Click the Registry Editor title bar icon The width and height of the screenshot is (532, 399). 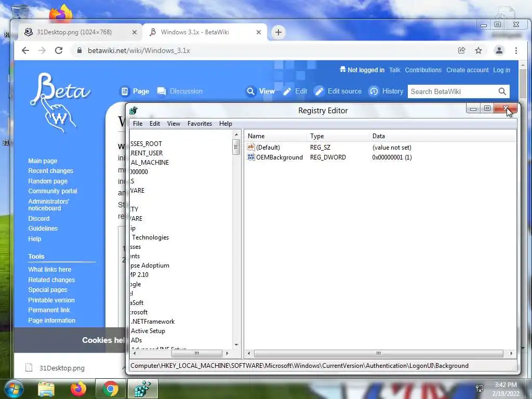tap(134, 110)
